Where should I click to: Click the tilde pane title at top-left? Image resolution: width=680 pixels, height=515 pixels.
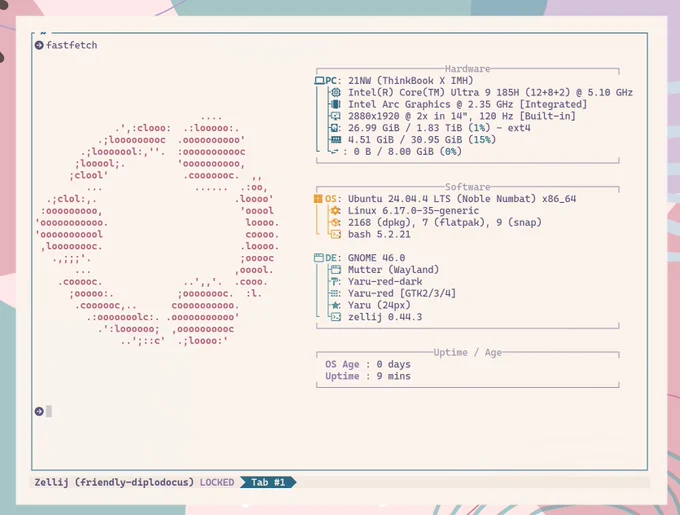click(43, 33)
